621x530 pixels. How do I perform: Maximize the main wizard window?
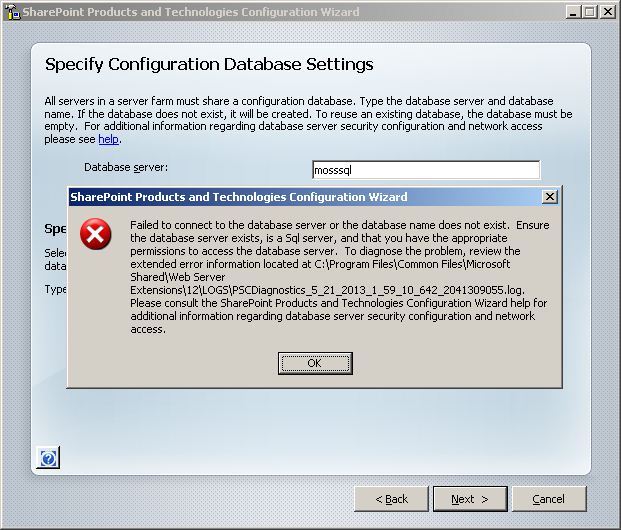pyautogui.click(x=590, y=12)
